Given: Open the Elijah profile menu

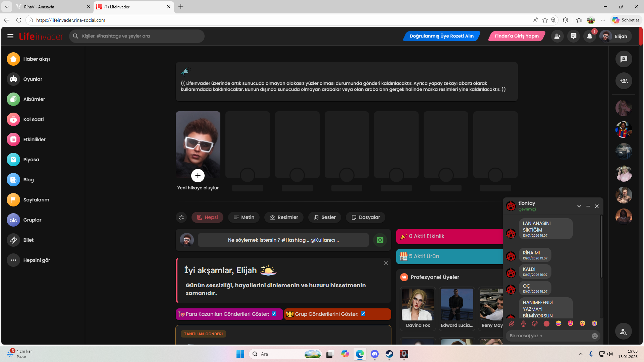Looking at the screenshot, I should [616, 36].
